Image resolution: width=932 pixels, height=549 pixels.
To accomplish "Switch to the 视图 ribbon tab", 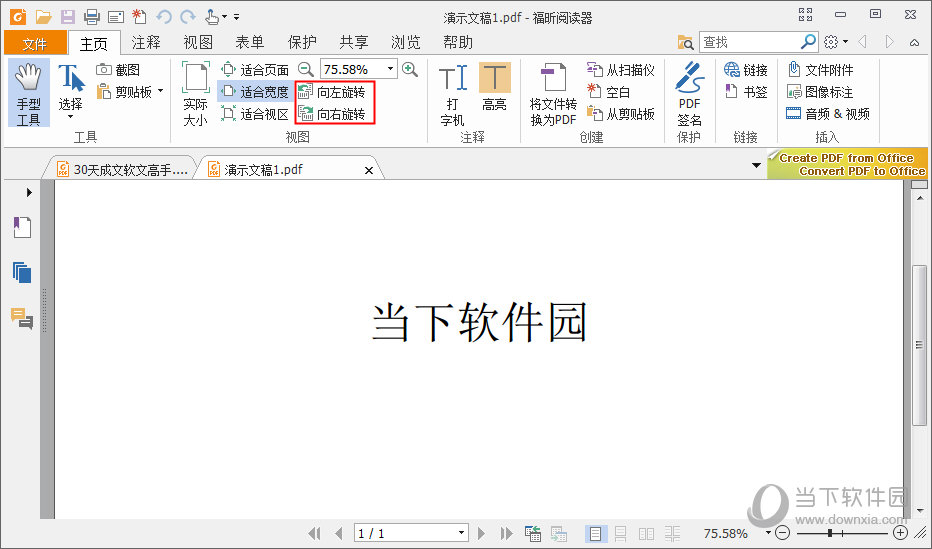I will tap(198, 42).
